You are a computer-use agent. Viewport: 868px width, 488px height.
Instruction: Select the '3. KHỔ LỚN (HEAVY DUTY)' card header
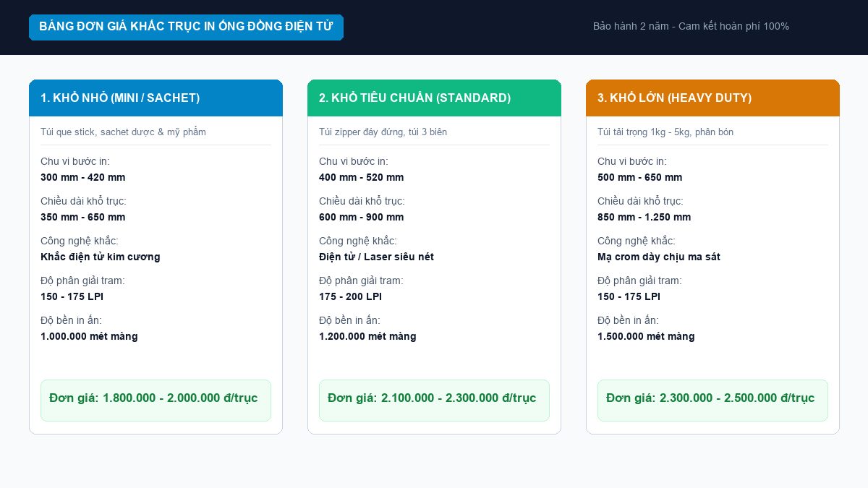click(x=712, y=98)
